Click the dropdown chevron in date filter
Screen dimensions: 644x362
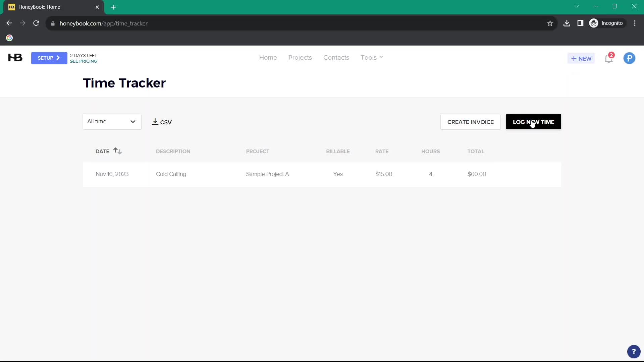[x=133, y=122]
